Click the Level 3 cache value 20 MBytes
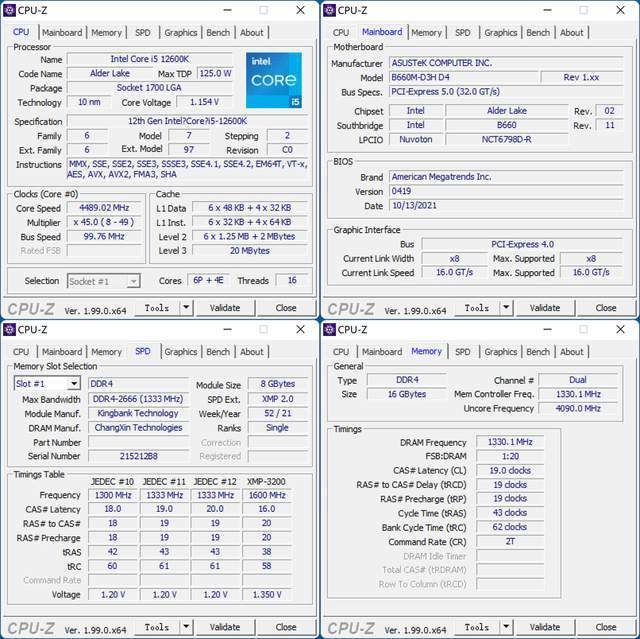The width and height of the screenshot is (640, 639). tap(250, 251)
